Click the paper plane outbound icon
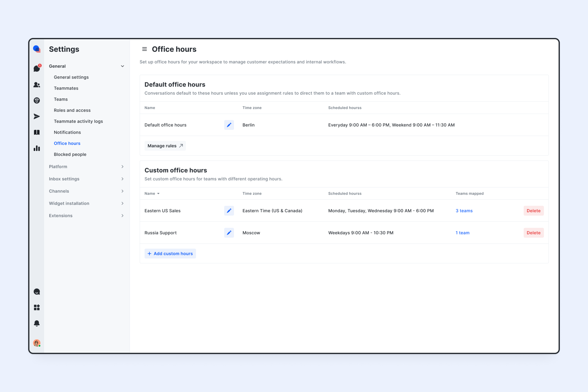This screenshot has height=392, width=588. (x=37, y=116)
